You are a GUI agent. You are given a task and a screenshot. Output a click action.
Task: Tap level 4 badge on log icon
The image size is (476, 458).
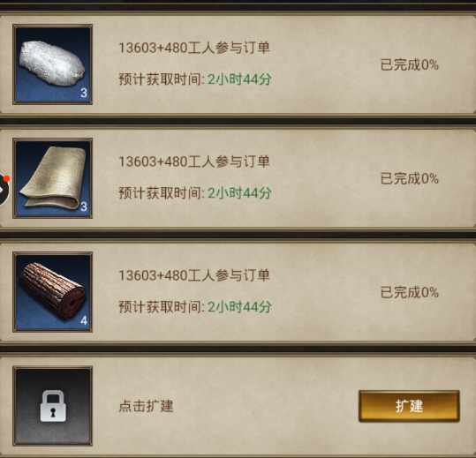[84, 320]
